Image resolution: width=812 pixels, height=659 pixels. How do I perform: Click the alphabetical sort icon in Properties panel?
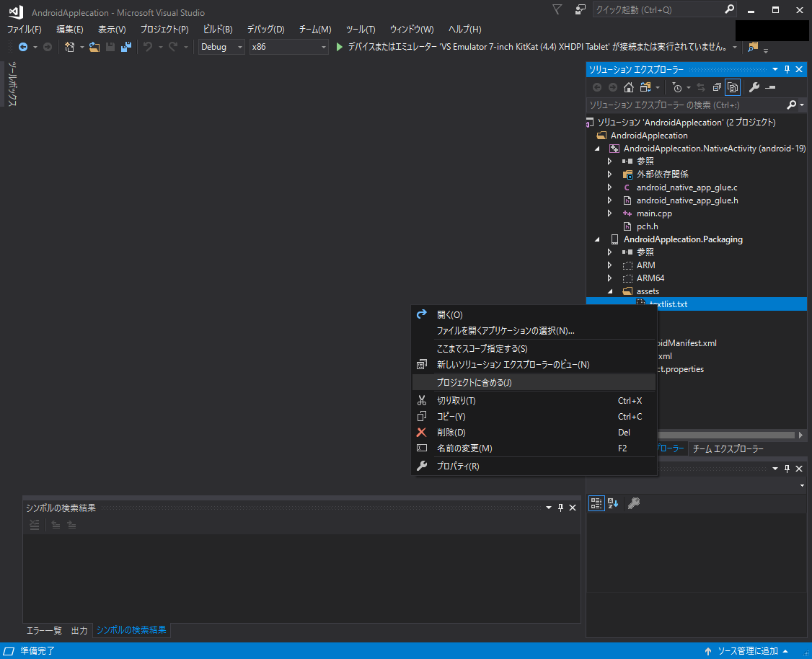pyautogui.click(x=614, y=503)
